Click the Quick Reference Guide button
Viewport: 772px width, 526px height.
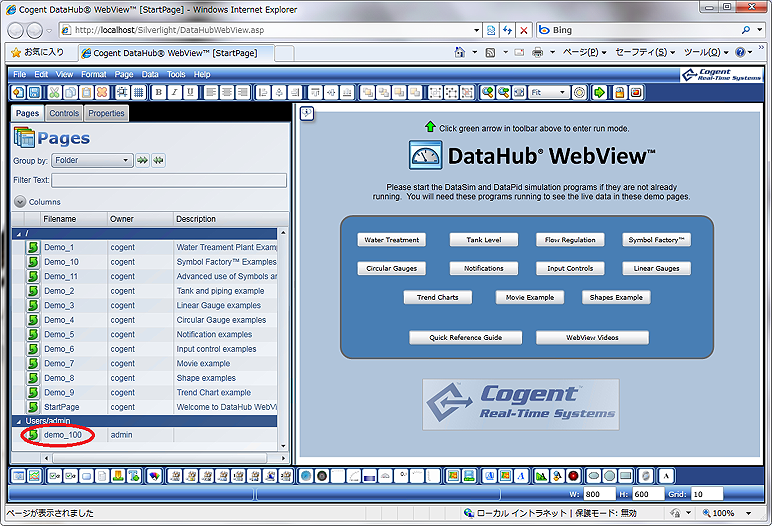[466, 337]
